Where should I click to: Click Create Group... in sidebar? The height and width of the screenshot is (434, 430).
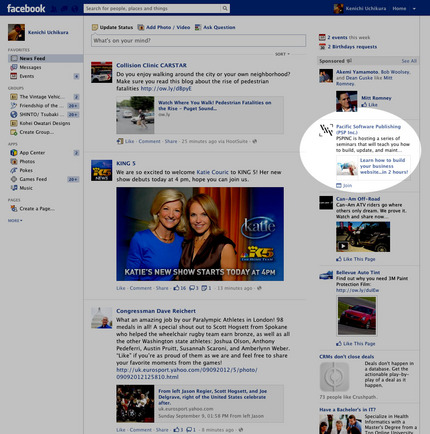(x=36, y=132)
